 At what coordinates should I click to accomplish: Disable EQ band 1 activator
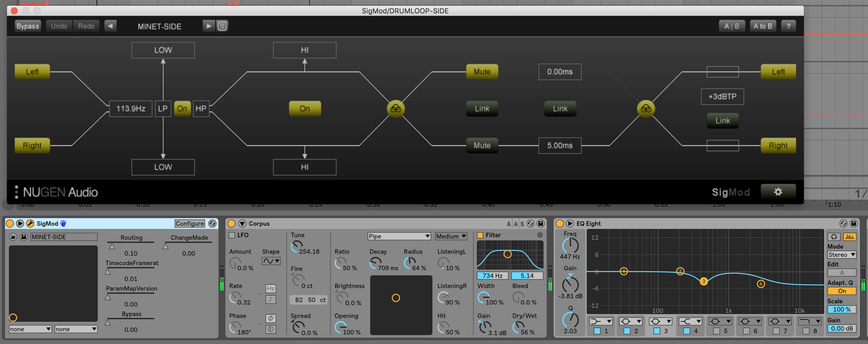(x=597, y=331)
